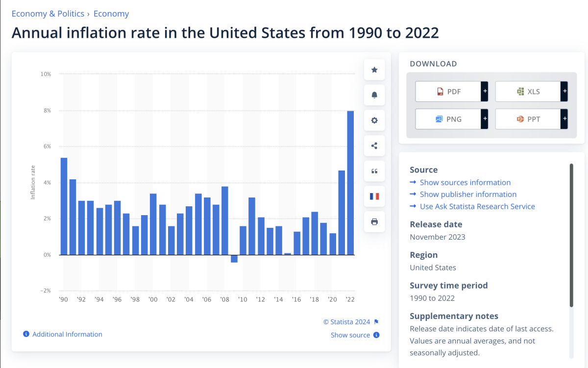Click Show sources information link
This screenshot has height=368, width=588.
click(x=465, y=182)
